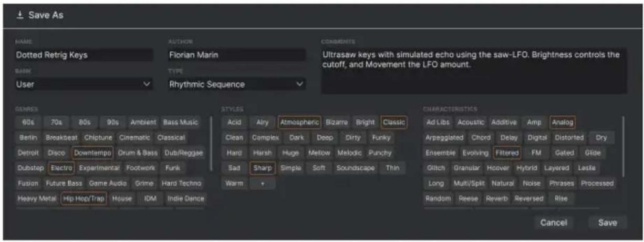Image resolution: width=644 pixels, height=242 pixels.
Task: Deselect the Analog characteristic tag
Action: [x=562, y=122]
